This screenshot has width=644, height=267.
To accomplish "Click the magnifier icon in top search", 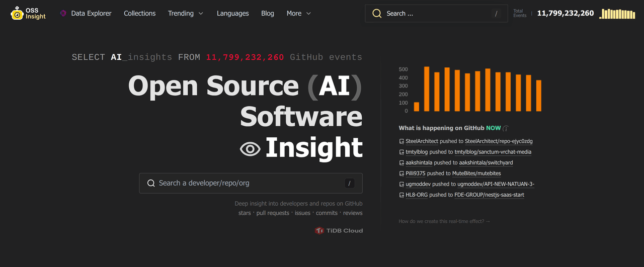I will 377,14.
